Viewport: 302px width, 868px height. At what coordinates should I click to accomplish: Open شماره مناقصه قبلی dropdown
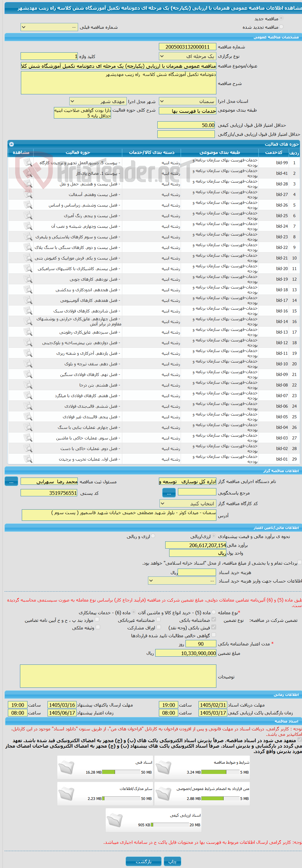point(49,27)
